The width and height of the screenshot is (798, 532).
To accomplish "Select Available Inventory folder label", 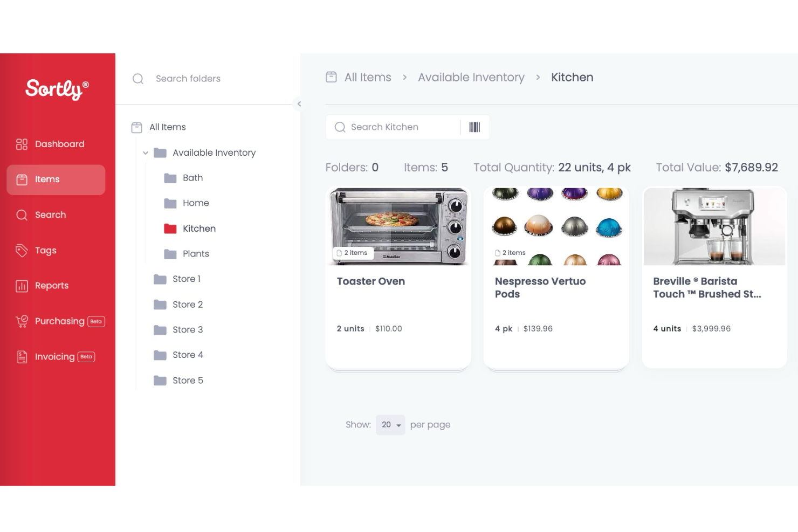I will [214, 153].
